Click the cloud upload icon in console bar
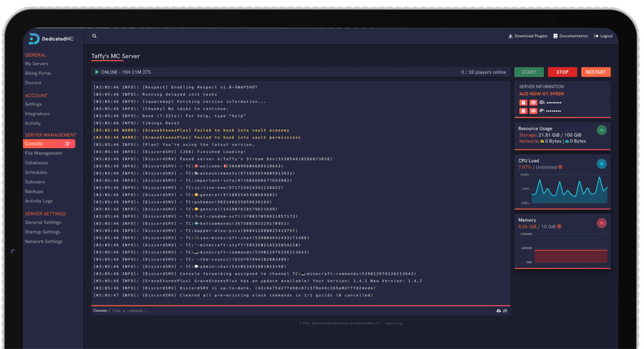Viewport: 644px width, 349px height. [x=499, y=311]
